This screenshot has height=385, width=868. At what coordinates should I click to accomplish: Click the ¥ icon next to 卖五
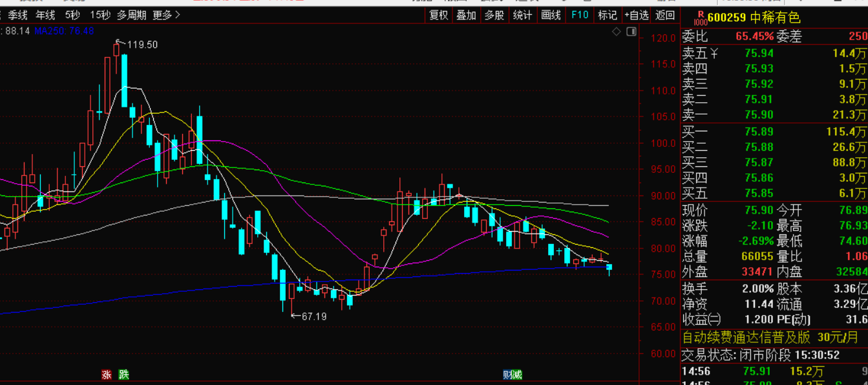coord(714,53)
